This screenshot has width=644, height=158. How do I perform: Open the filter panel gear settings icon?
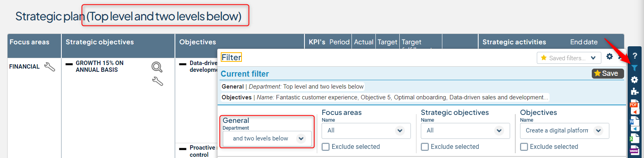coord(609,57)
